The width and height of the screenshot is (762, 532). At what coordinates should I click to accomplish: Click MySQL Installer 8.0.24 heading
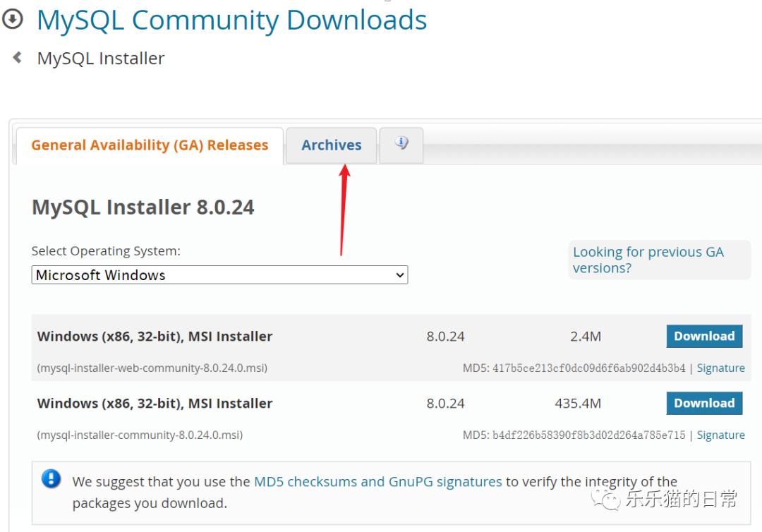tap(143, 207)
